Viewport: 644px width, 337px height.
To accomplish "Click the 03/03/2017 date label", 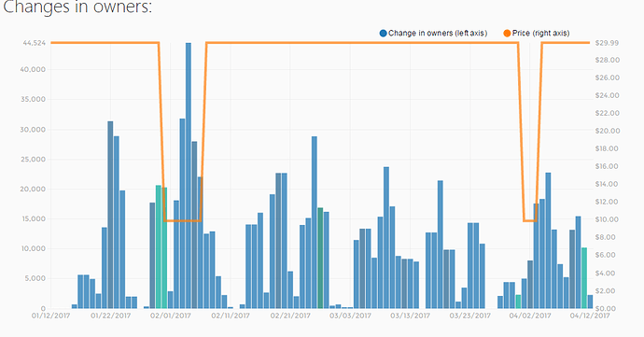I will coord(350,316).
